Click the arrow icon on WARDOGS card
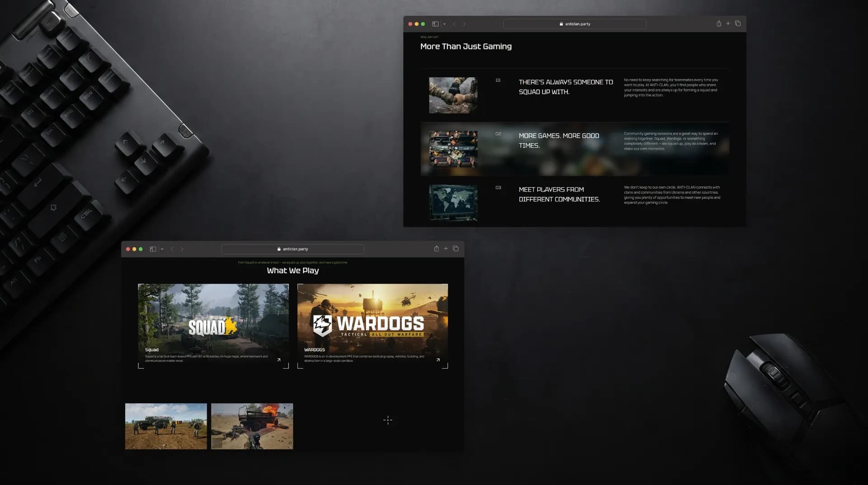This screenshot has width=868, height=485. pos(438,360)
